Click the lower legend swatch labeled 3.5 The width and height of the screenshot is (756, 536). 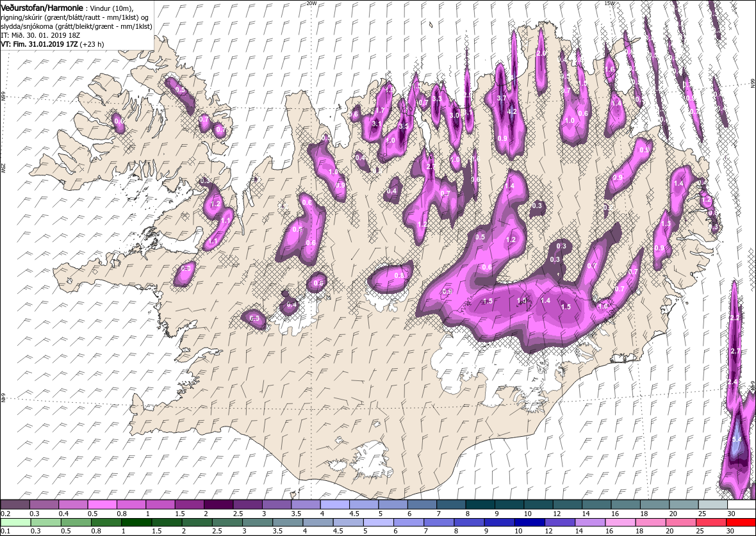(x=288, y=523)
